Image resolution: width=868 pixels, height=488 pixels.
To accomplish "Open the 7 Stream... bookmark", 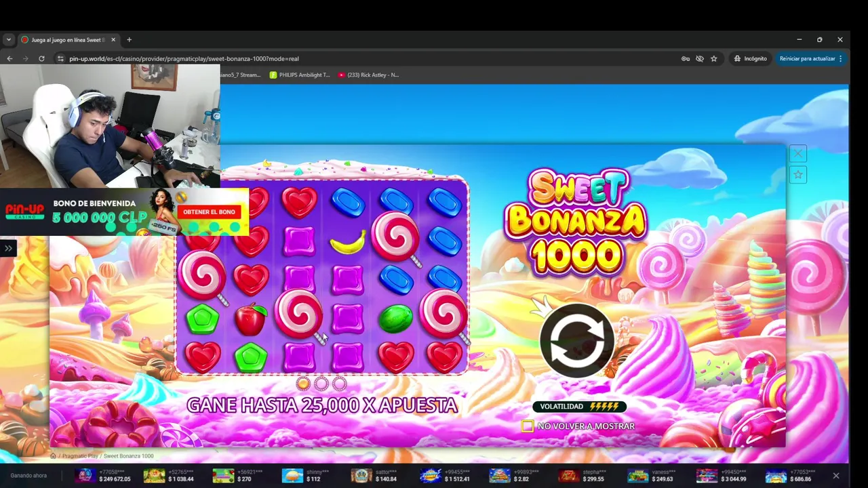I will 241,75.
